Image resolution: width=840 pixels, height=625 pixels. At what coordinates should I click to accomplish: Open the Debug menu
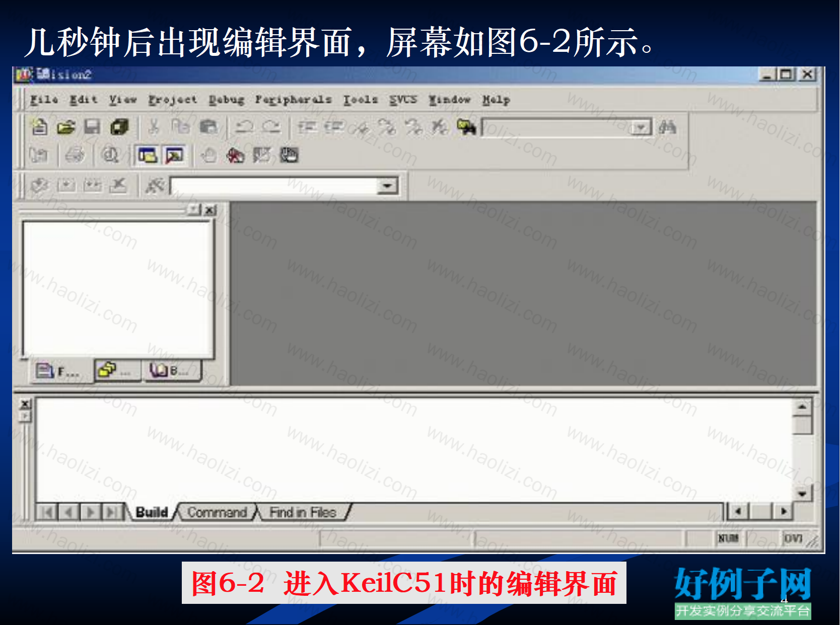pos(227,100)
